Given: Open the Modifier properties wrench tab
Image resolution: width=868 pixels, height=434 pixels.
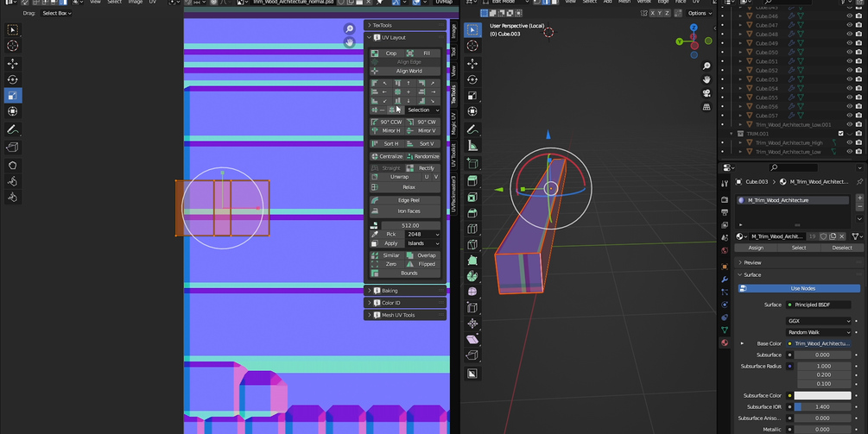Looking at the screenshot, I should click(725, 280).
